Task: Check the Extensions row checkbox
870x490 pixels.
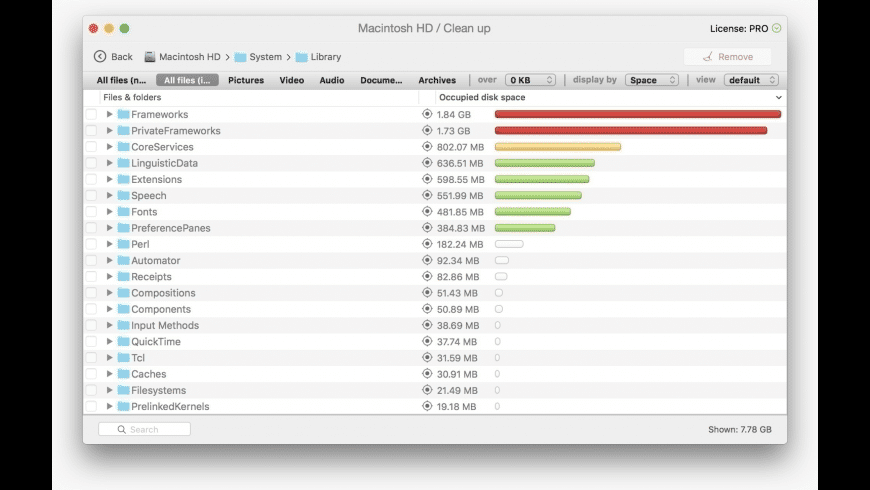Action: (x=92, y=179)
